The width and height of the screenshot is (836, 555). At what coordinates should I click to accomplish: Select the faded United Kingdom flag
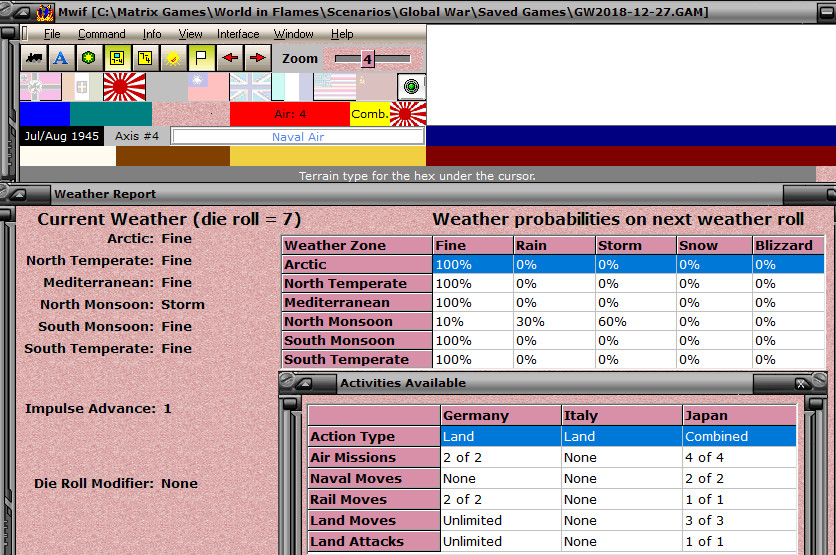click(250, 87)
